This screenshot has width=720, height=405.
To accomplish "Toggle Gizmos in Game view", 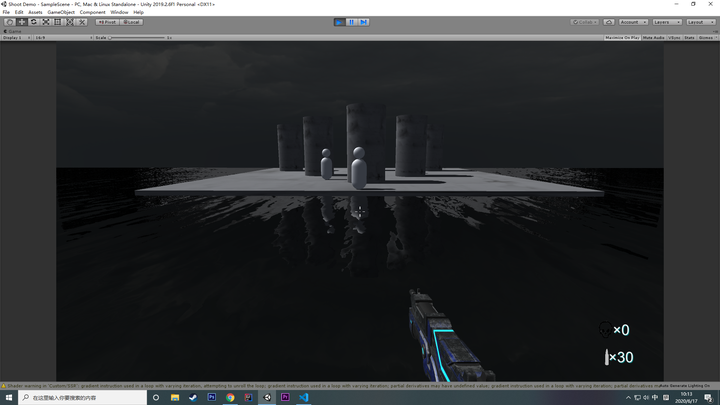I will pos(705,38).
